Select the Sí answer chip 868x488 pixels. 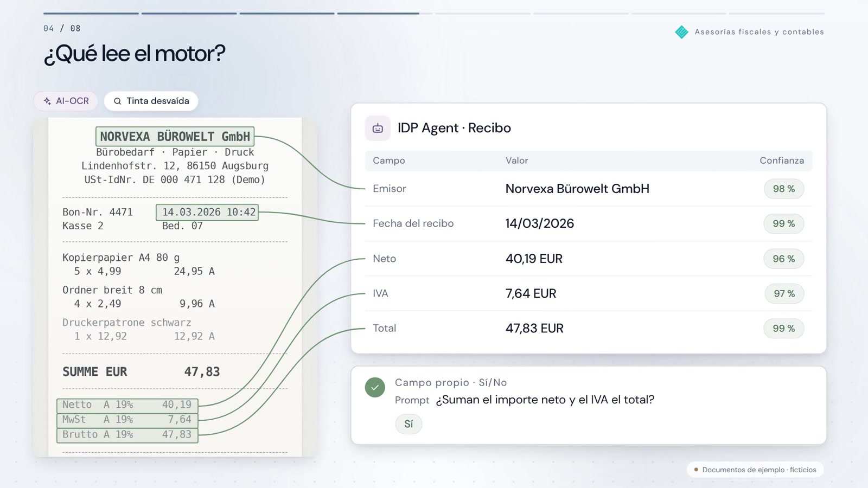(x=409, y=424)
